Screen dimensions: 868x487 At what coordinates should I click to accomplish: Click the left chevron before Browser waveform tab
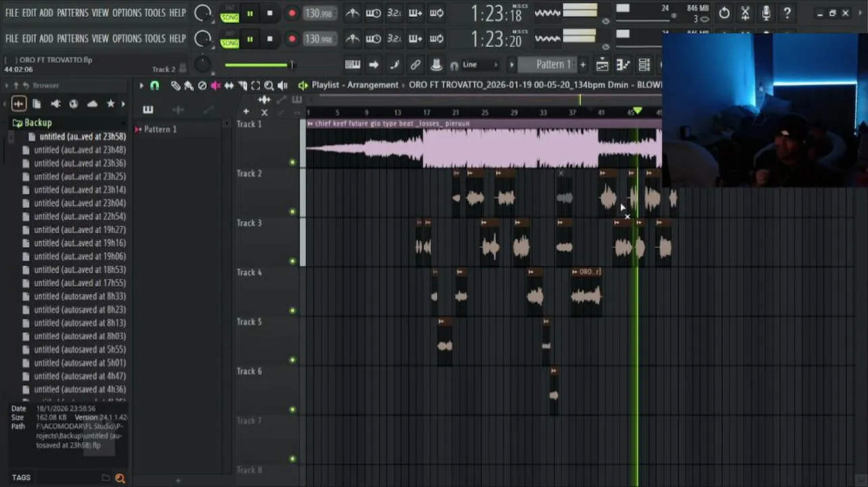pos(5,103)
